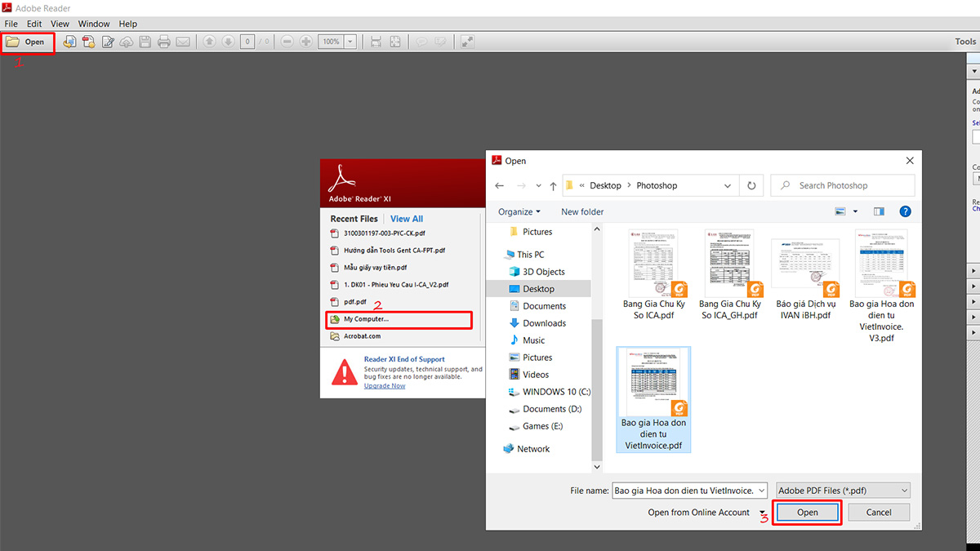Click the cloud upload toolbar icon

[127, 42]
